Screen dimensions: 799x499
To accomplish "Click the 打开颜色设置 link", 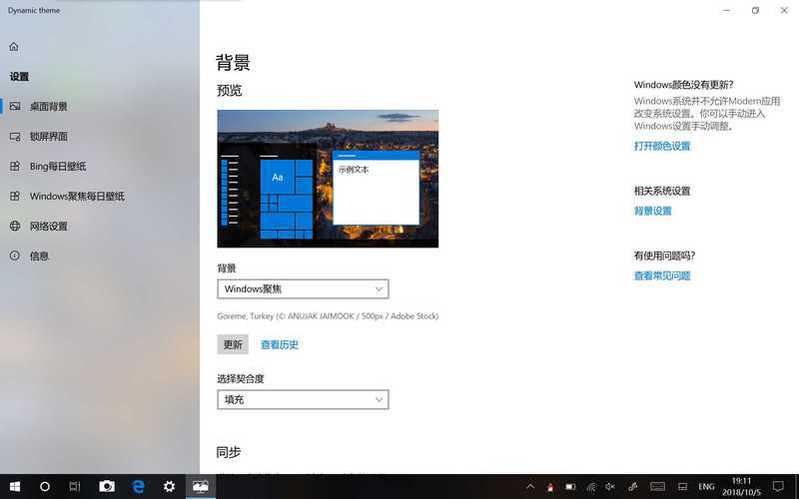I will click(661, 146).
